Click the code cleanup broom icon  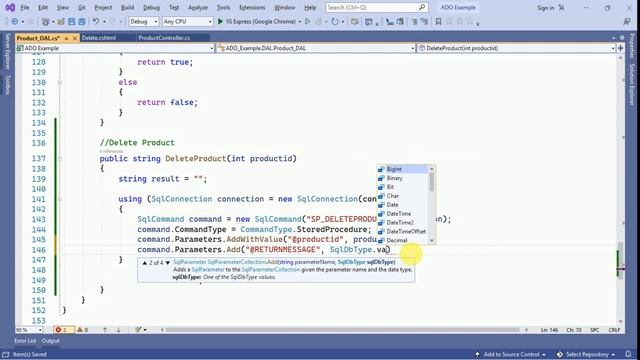[139, 330]
